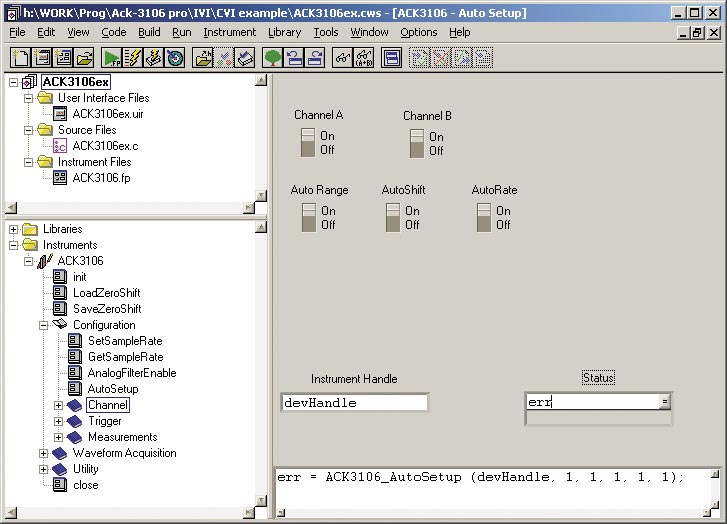Open the Build menu
Viewport: 727px width, 524px height.
[149, 32]
